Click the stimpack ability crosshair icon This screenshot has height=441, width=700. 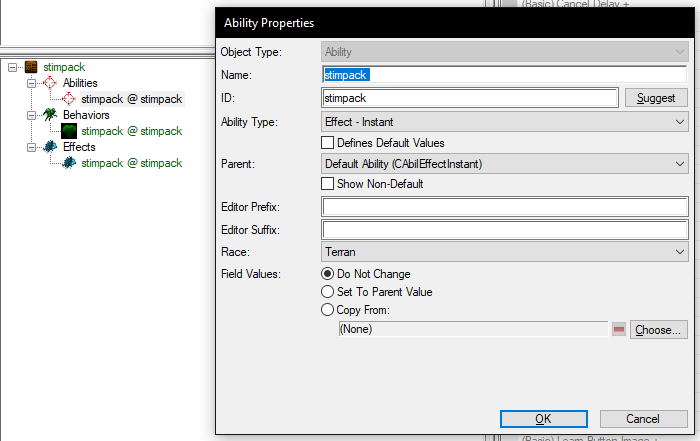point(69,99)
